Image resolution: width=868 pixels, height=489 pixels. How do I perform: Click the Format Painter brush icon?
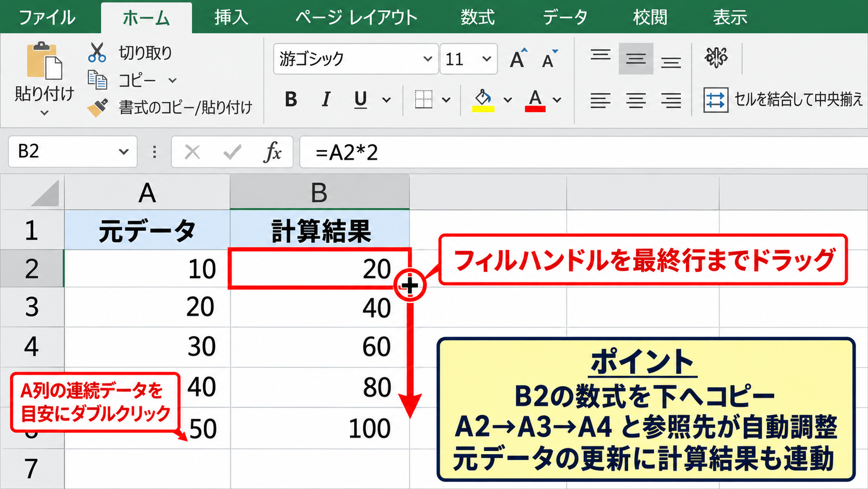pyautogui.click(x=97, y=108)
